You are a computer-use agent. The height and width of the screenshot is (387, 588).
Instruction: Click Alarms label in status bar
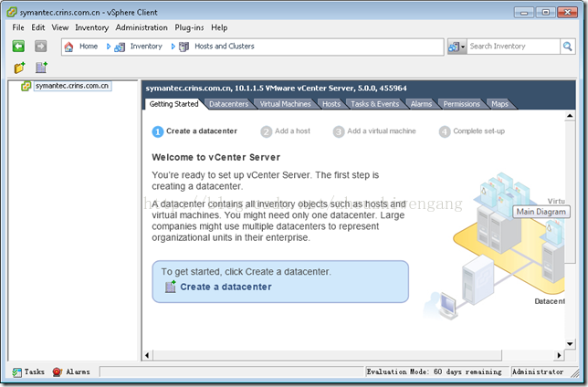click(78, 371)
